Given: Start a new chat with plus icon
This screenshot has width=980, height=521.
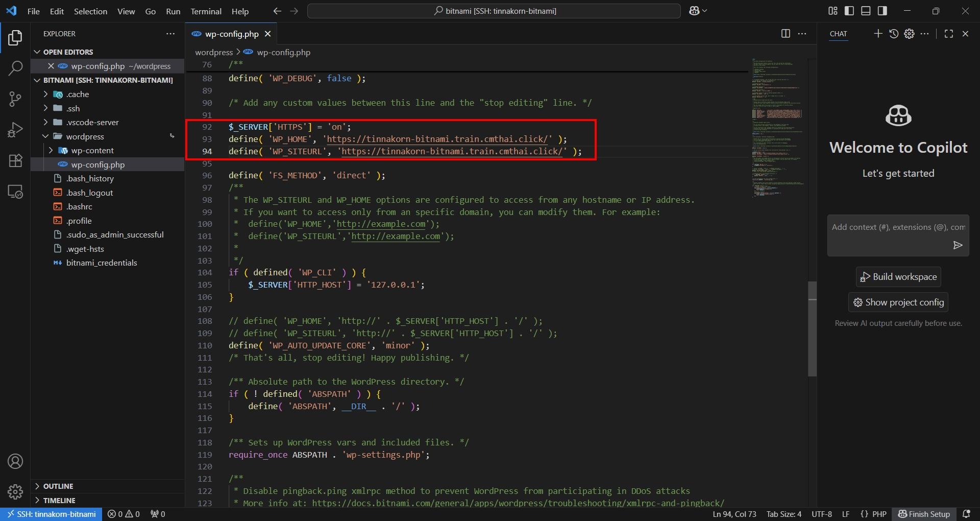Looking at the screenshot, I should (878, 34).
